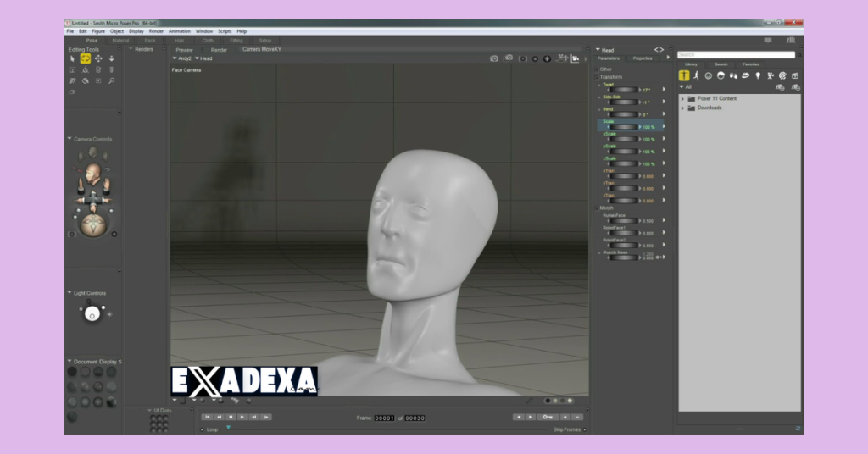Click the face camera head icon

[93, 174]
